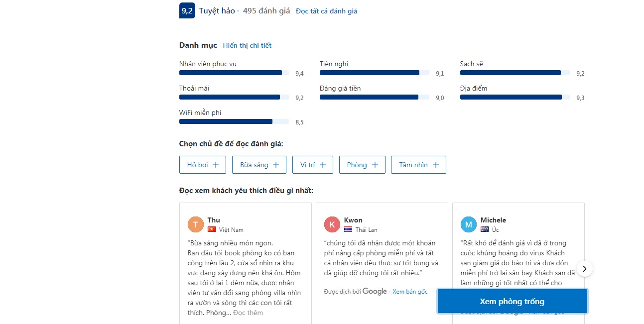Click Michele's blue avatar icon
The width and height of the screenshot is (644, 324).
point(469,224)
